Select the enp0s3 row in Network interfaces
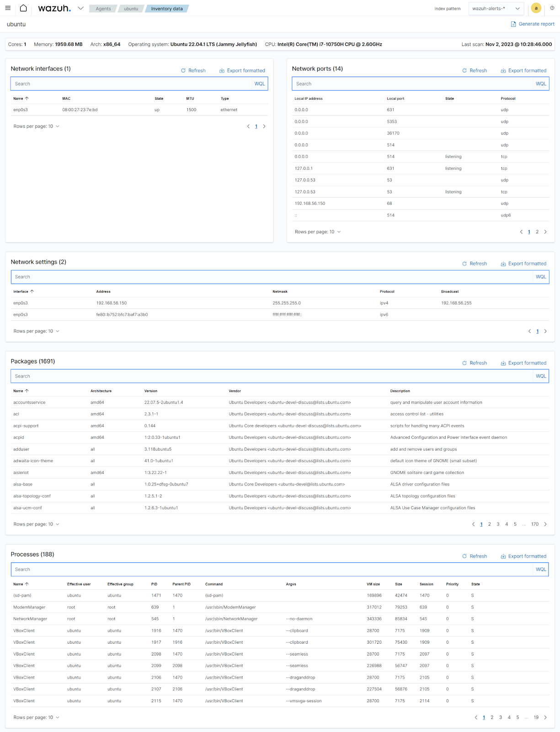Viewport: 560px width, 732px height. (x=139, y=110)
